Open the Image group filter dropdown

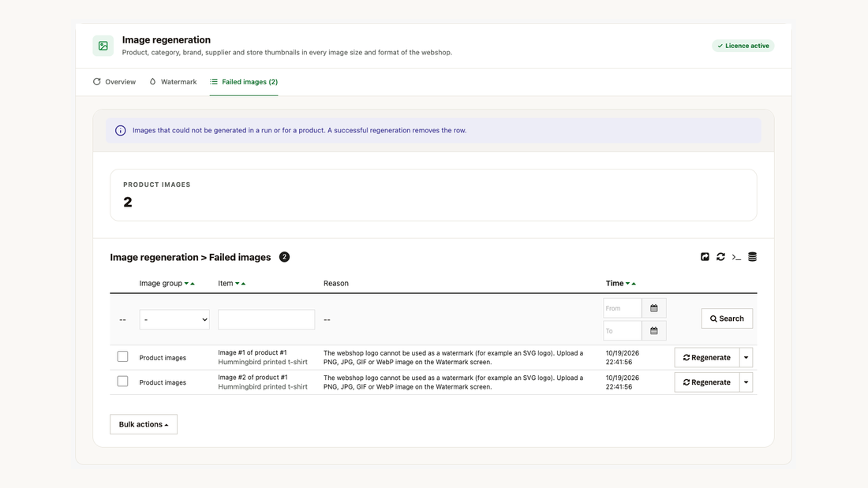click(x=174, y=319)
